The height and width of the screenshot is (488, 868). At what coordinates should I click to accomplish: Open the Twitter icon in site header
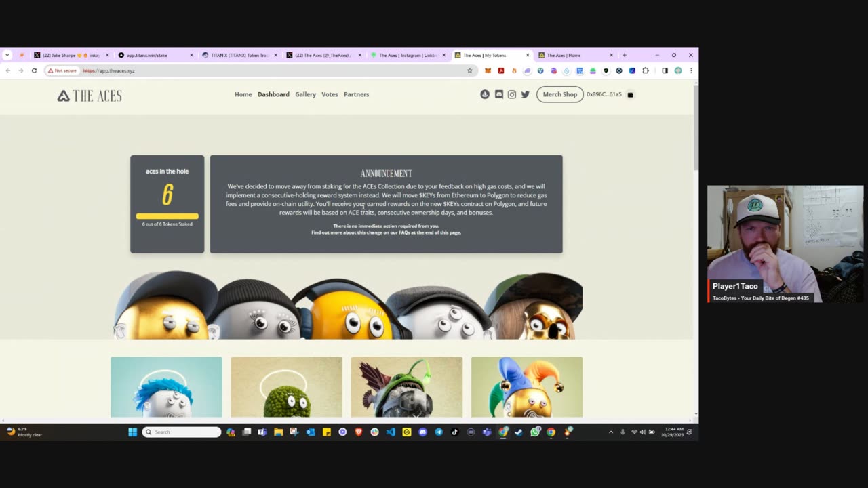pos(525,95)
